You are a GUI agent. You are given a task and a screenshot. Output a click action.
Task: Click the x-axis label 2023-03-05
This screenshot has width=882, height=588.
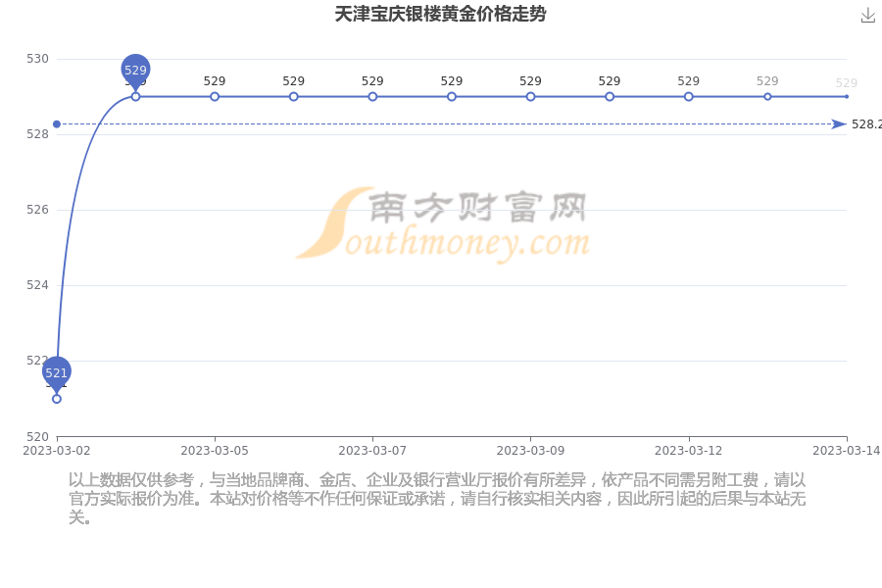[x=215, y=451]
